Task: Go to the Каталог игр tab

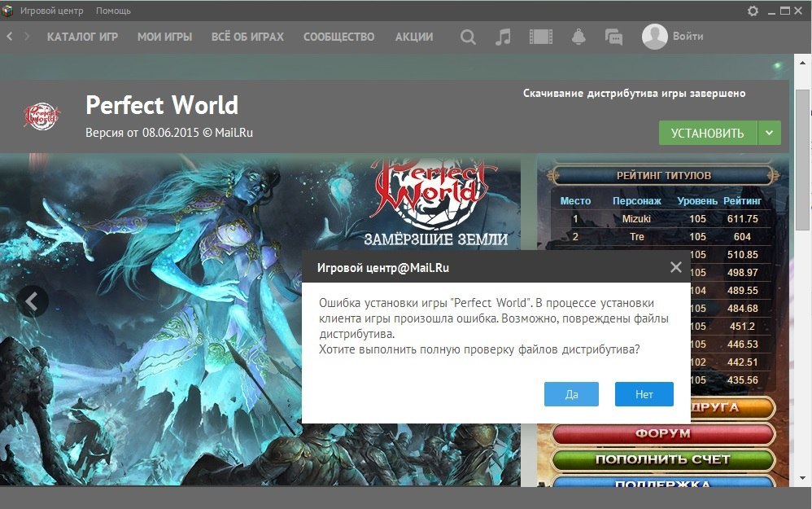Action: [82, 37]
